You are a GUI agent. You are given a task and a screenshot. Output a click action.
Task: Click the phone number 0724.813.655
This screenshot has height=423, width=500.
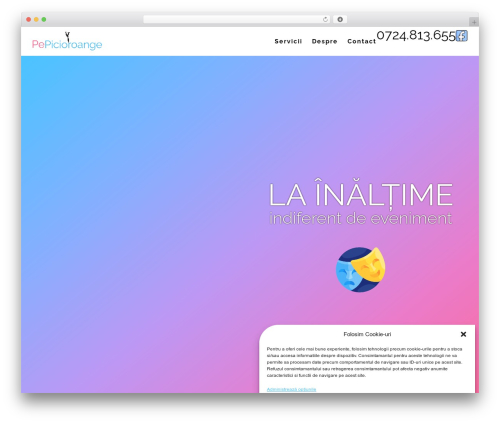(x=416, y=36)
